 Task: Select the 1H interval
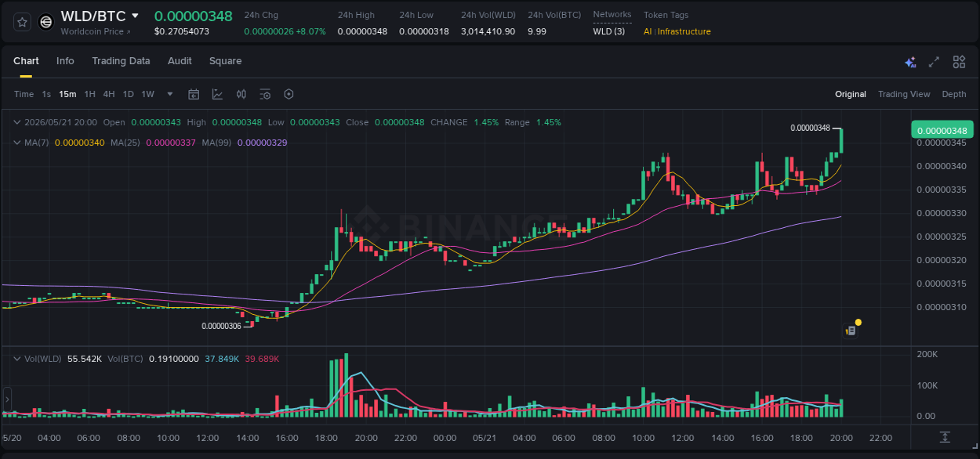[x=89, y=94]
